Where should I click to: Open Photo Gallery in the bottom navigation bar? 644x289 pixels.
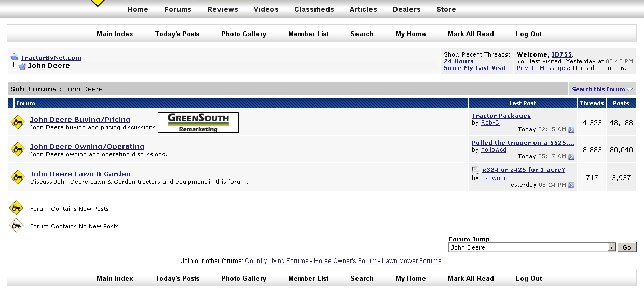pos(243,278)
